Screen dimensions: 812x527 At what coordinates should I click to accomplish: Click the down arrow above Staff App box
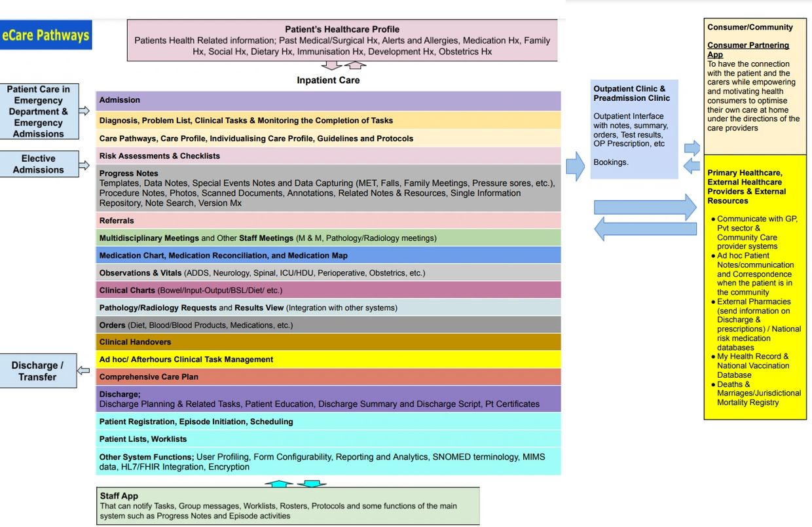tap(312, 484)
